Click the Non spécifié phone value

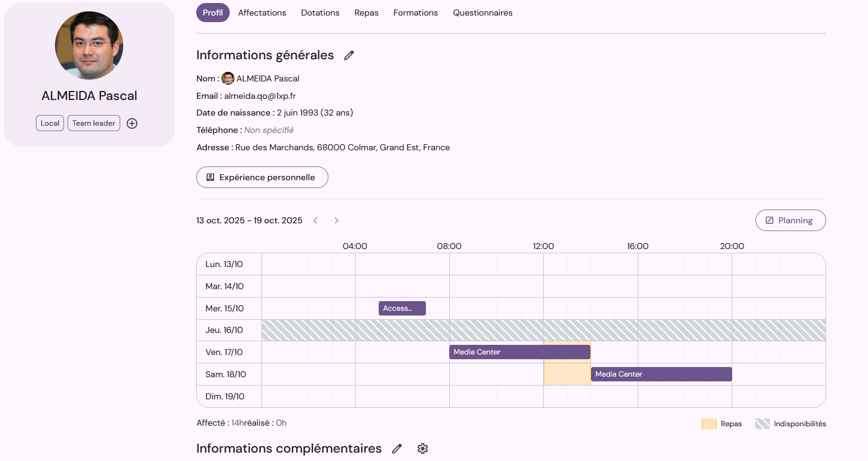(x=269, y=130)
